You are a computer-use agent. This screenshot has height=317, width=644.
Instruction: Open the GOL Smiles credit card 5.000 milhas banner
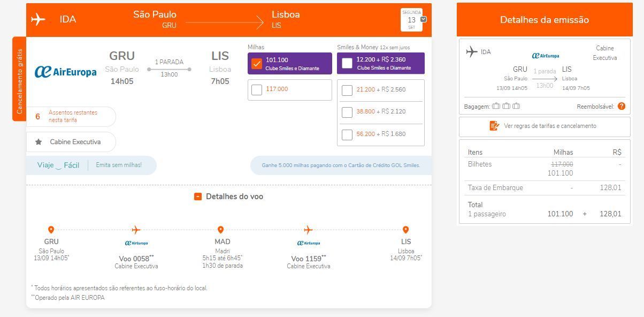coord(341,165)
